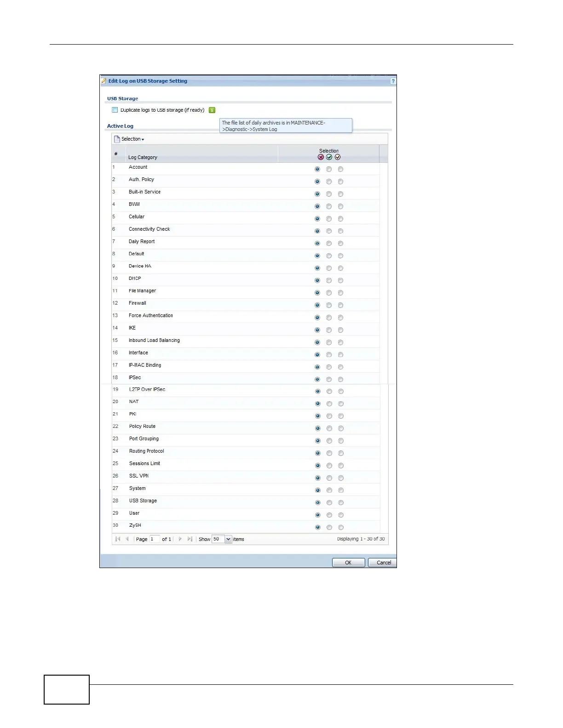
Task: Select debug log radio for ZySH
Action: (341, 528)
